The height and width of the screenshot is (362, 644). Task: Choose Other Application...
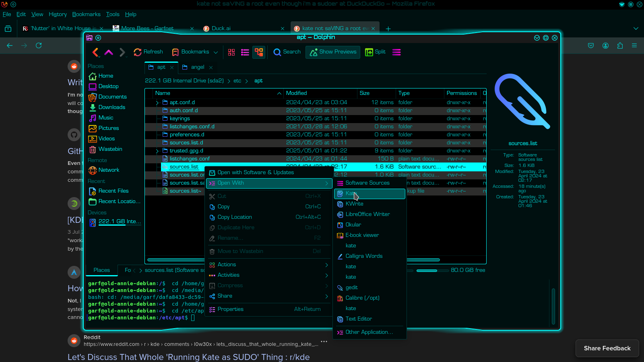369,332
